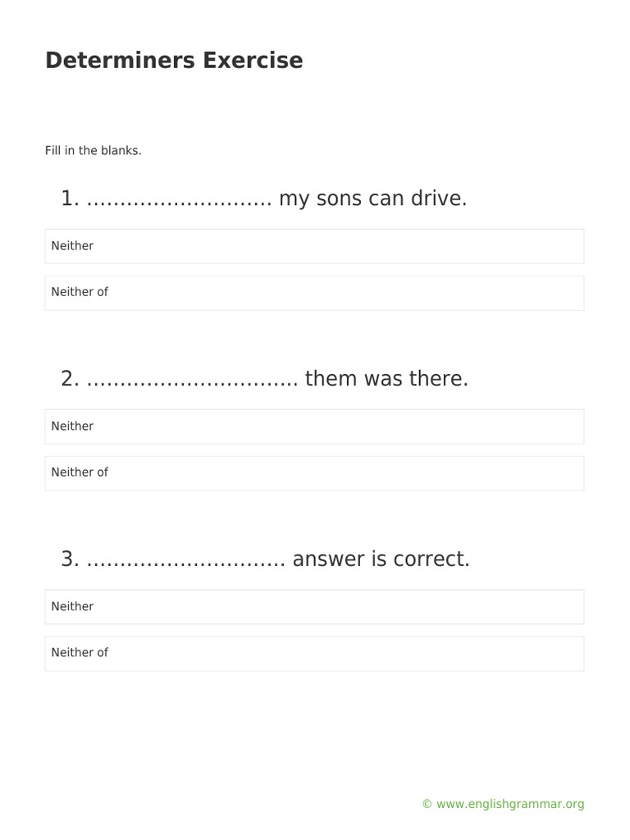Click the dotted blank in question 2
630x840 pixels.
pos(192,380)
